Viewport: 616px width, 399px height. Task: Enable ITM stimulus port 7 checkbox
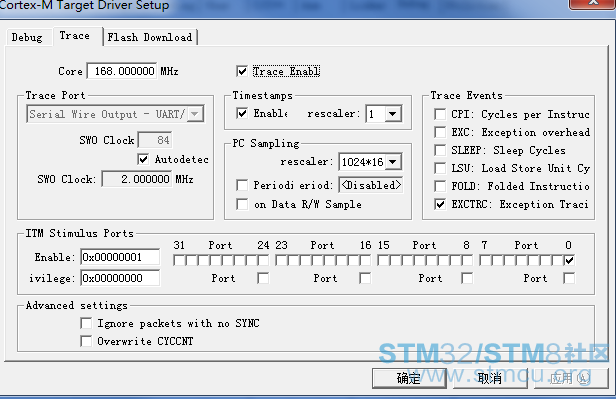pos(485,260)
